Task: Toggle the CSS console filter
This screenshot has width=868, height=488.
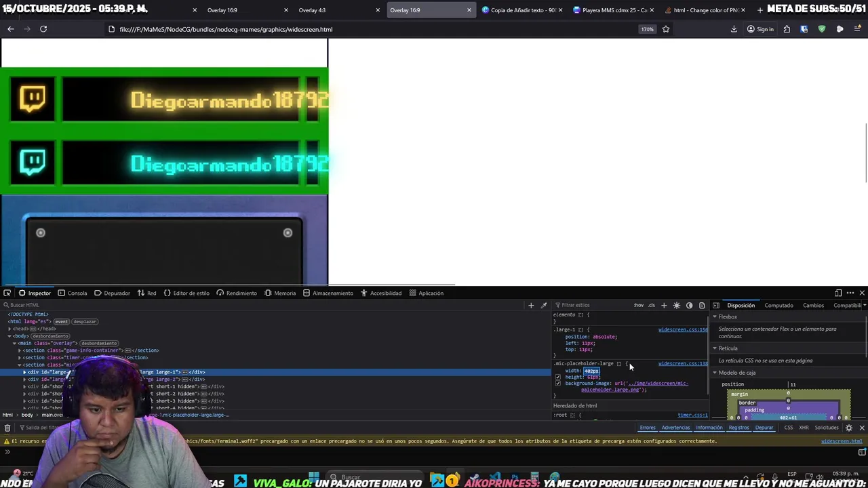Action: pyautogui.click(x=789, y=428)
